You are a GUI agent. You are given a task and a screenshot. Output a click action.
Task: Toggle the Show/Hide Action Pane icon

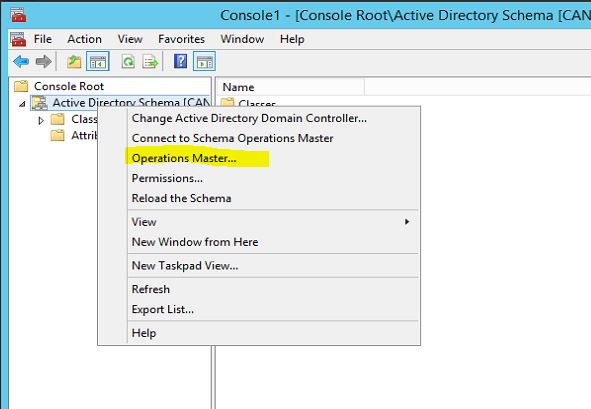point(204,61)
